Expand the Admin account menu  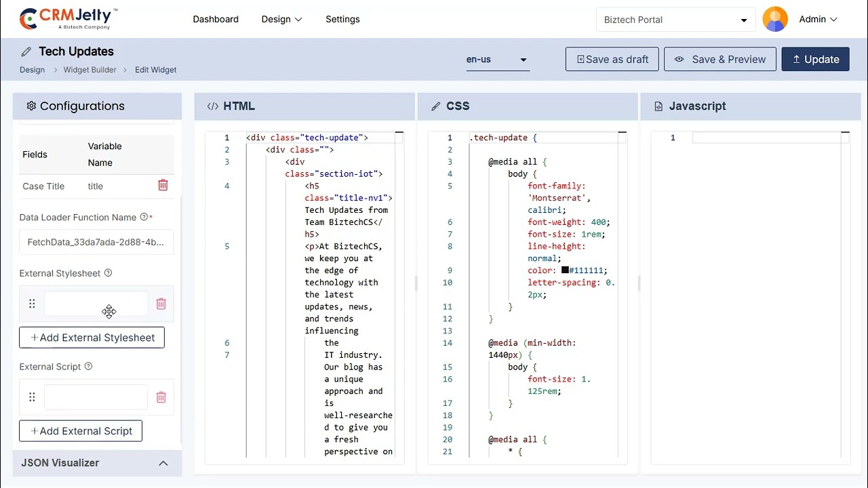point(818,20)
